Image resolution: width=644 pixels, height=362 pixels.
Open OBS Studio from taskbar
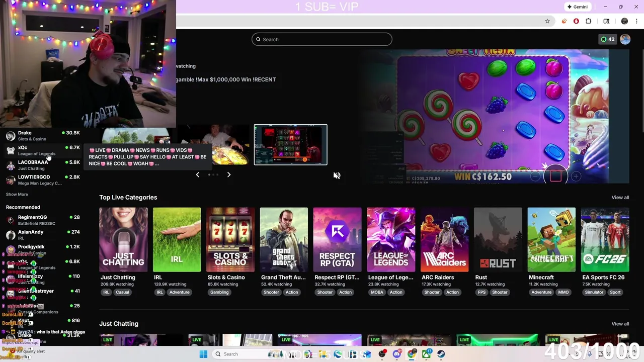click(383, 354)
